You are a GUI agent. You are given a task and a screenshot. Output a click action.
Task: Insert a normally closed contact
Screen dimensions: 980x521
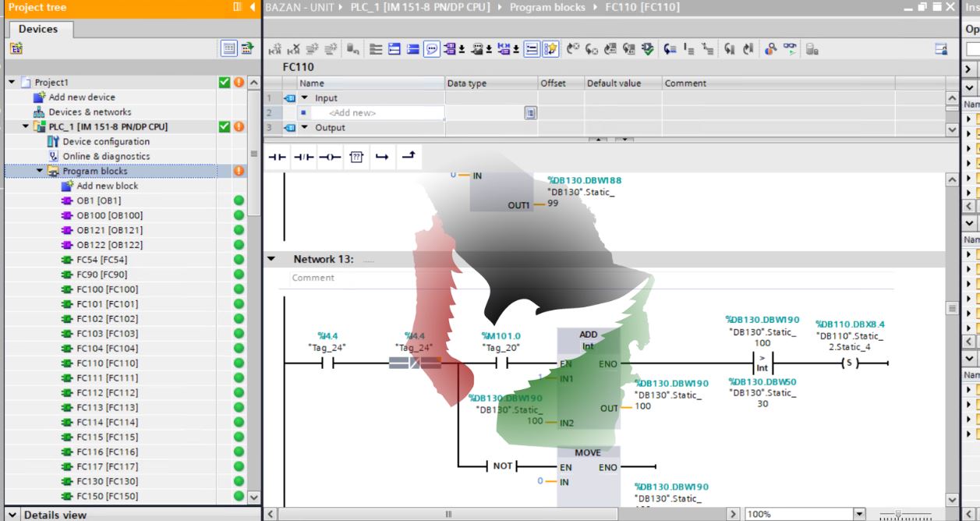(x=302, y=157)
